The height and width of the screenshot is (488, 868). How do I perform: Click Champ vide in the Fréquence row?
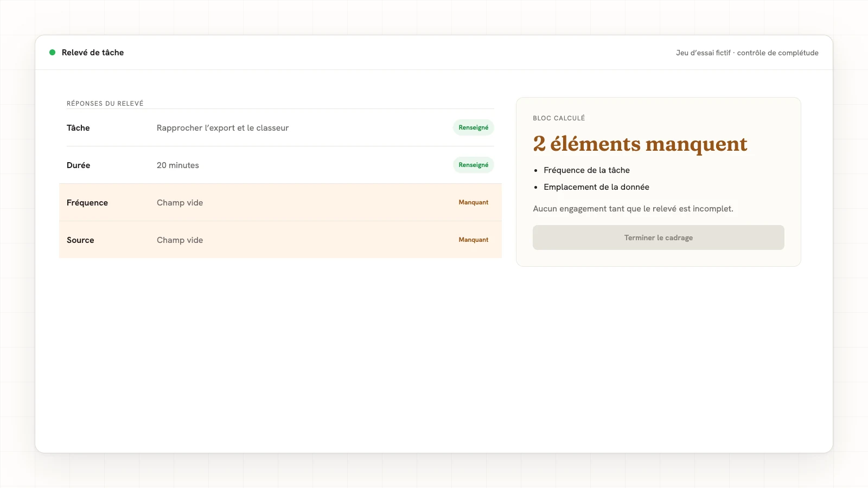(x=180, y=203)
